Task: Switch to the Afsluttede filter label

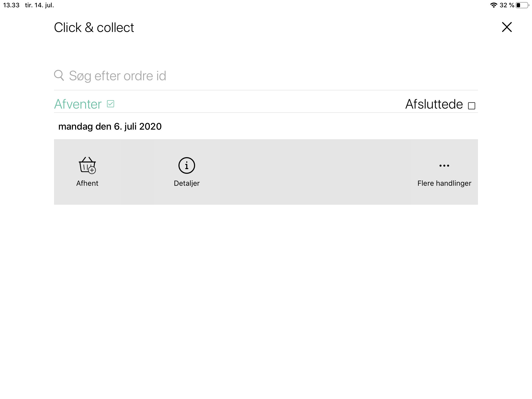Action: 434,104
